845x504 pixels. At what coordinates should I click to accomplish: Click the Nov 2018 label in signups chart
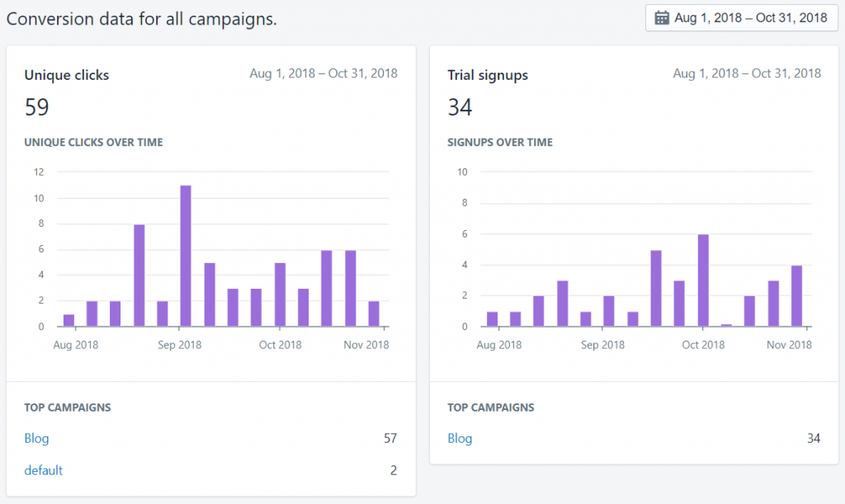coord(789,345)
